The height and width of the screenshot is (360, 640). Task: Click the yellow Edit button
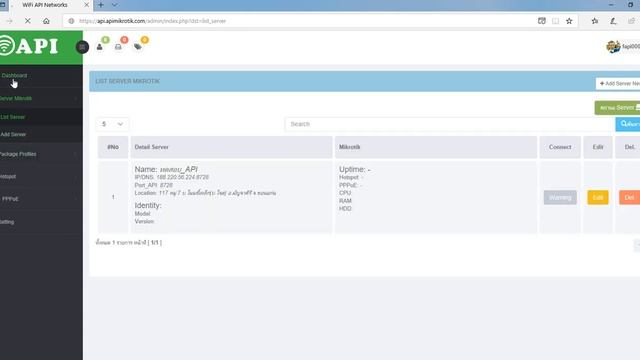[598, 198]
